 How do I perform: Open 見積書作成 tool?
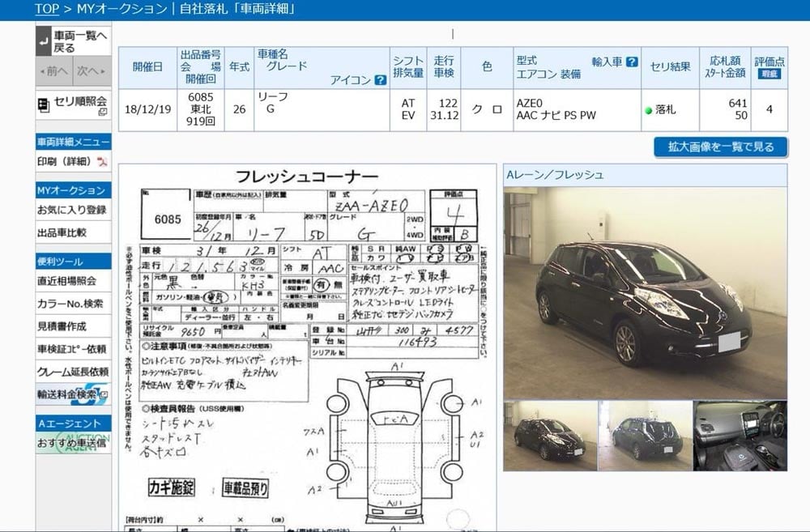[x=74, y=326]
